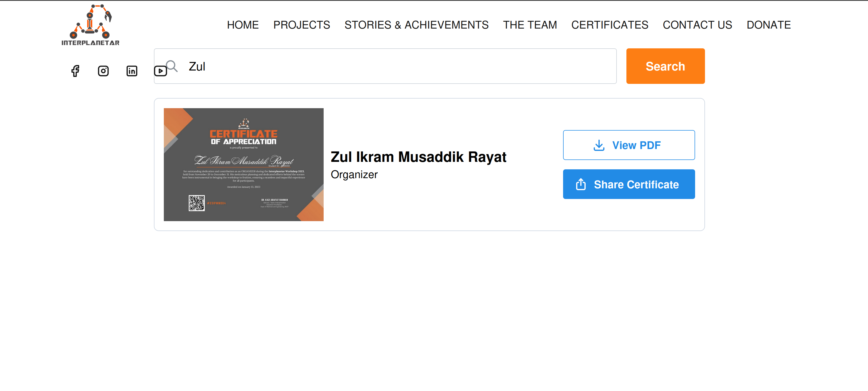The height and width of the screenshot is (391, 868).
Task: Open the certificate of appreciation thumbnail
Action: [x=243, y=165]
